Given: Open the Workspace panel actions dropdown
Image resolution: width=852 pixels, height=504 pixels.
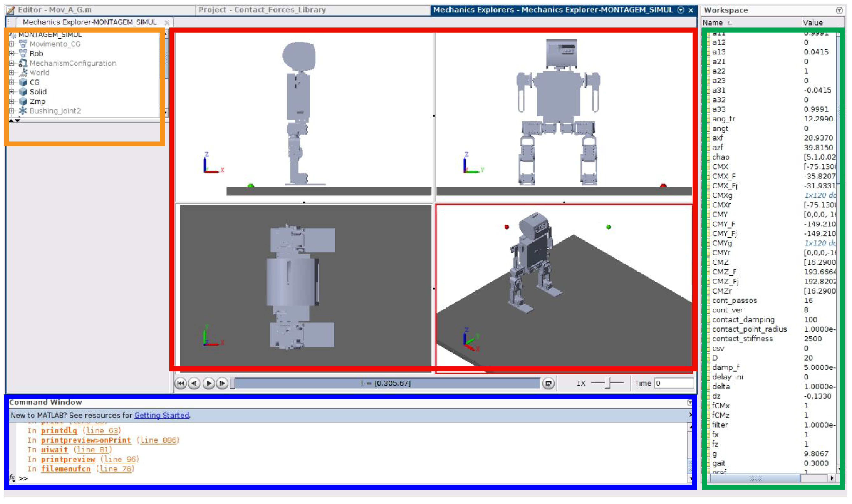Looking at the screenshot, I should pos(839,10).
